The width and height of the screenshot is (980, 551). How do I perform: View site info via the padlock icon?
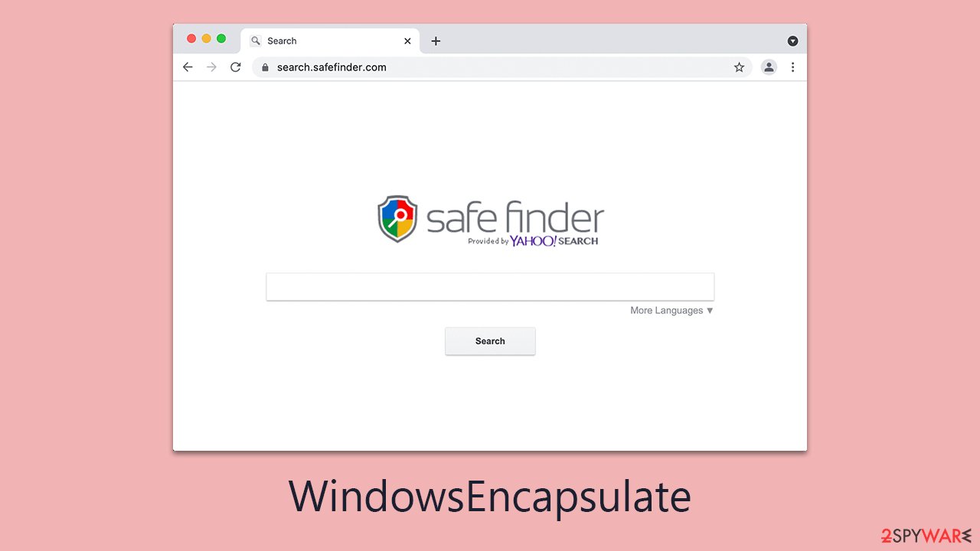click(x=265, y=67)
